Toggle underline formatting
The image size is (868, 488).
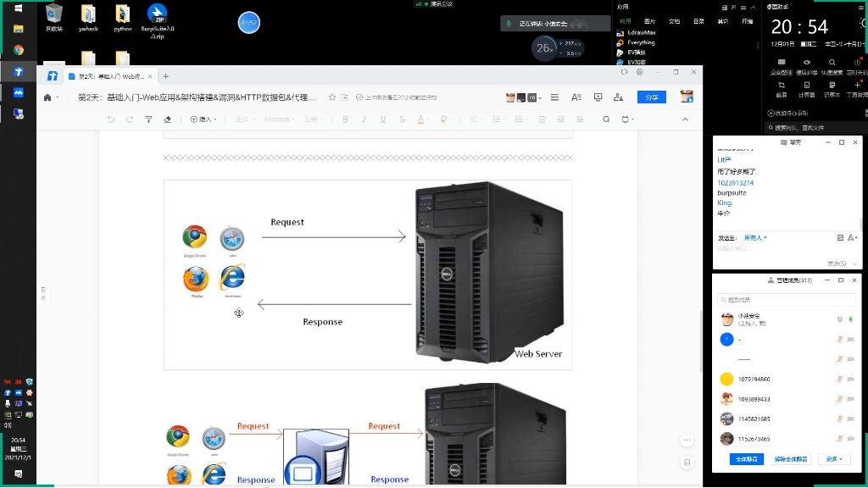click(382, 119)
